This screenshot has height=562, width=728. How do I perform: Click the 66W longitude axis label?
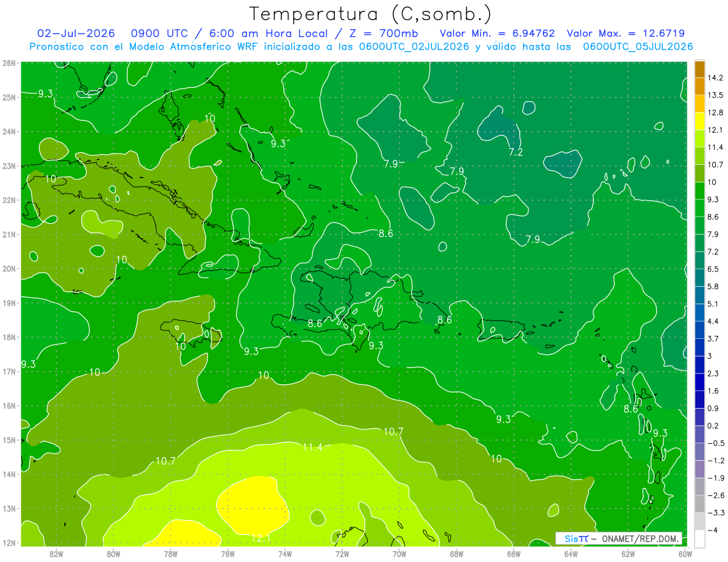[x=513, y=554]
